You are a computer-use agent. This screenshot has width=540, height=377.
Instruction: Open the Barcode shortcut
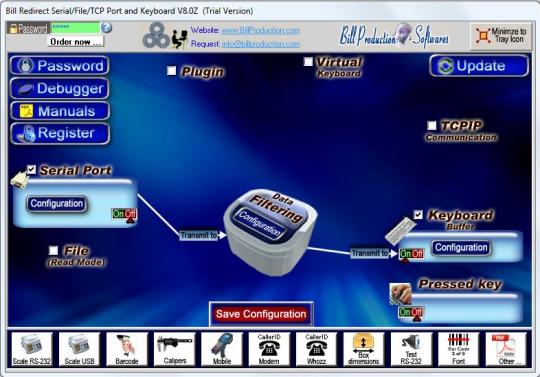click(127, 349)
